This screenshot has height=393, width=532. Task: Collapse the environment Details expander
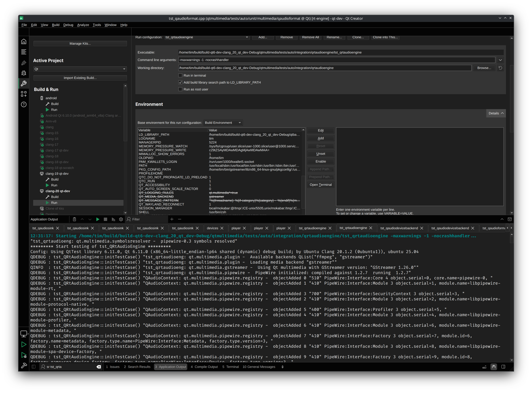click(x=496, y=113)
